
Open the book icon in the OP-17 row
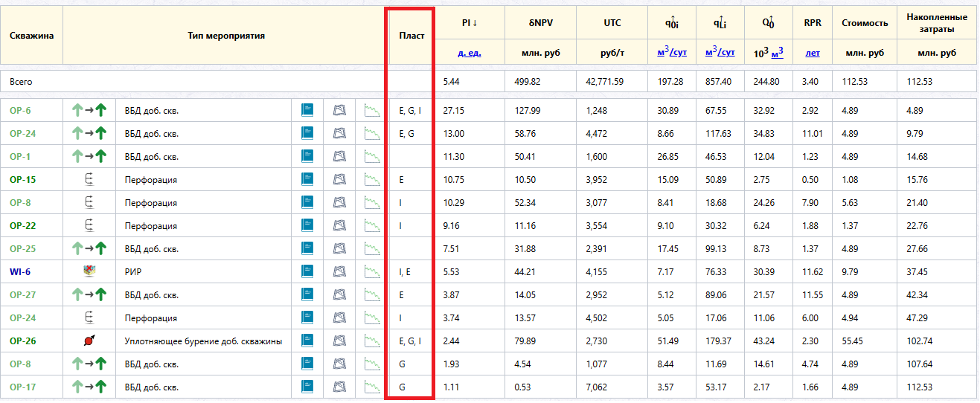[307, 387]
